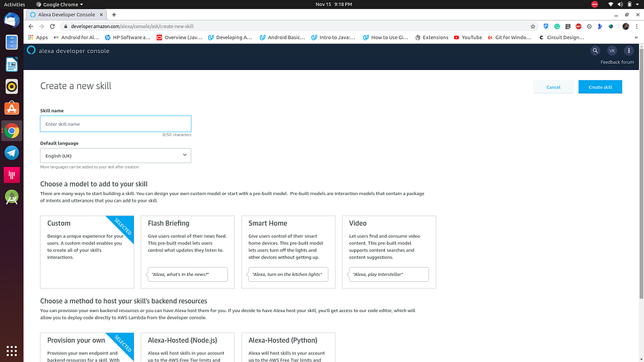Open the Android Basic bookmark

pos(282,38)
